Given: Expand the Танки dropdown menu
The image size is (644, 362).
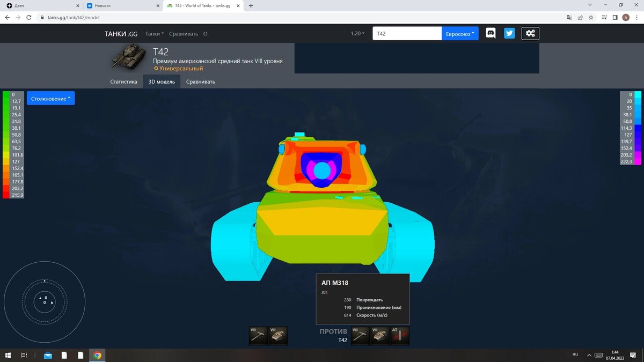Looking at the screenshot, I should click(155, 33).
